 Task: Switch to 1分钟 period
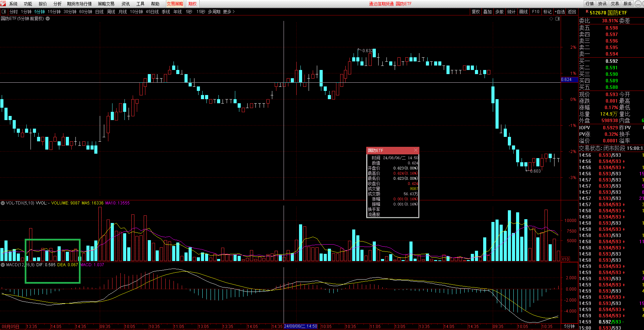click(x=26, y=12)
